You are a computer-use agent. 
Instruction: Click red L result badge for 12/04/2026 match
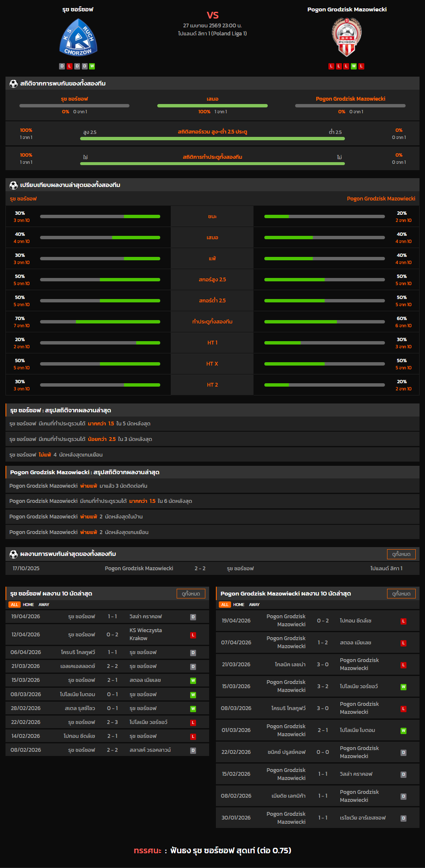click(193, 635)
